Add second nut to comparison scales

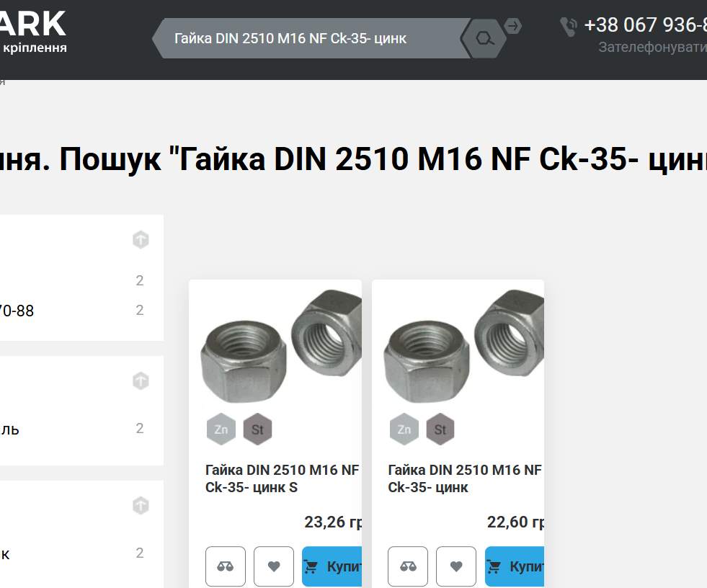[408, 566]
